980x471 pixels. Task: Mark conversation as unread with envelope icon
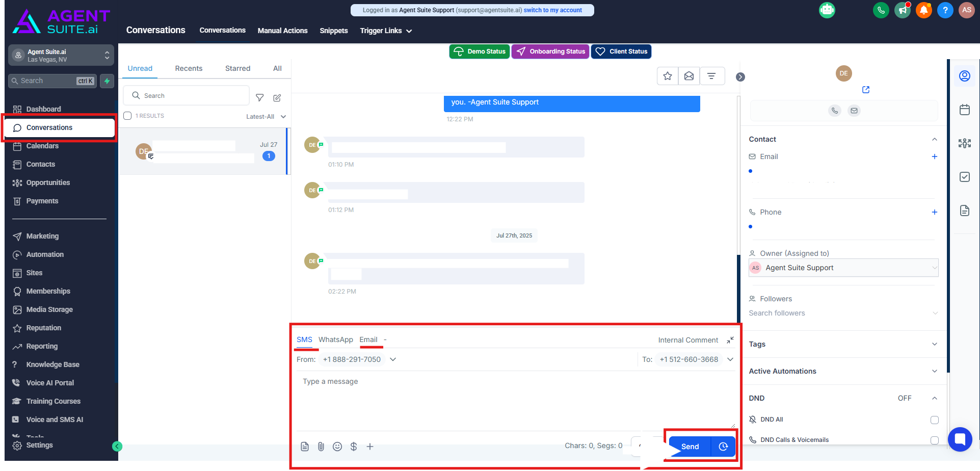coord(689,76)
